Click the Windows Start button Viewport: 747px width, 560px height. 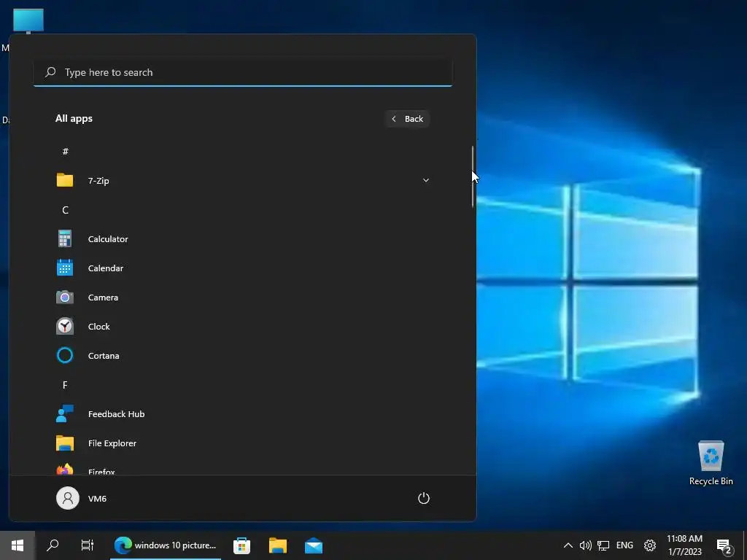coord(18,545)
